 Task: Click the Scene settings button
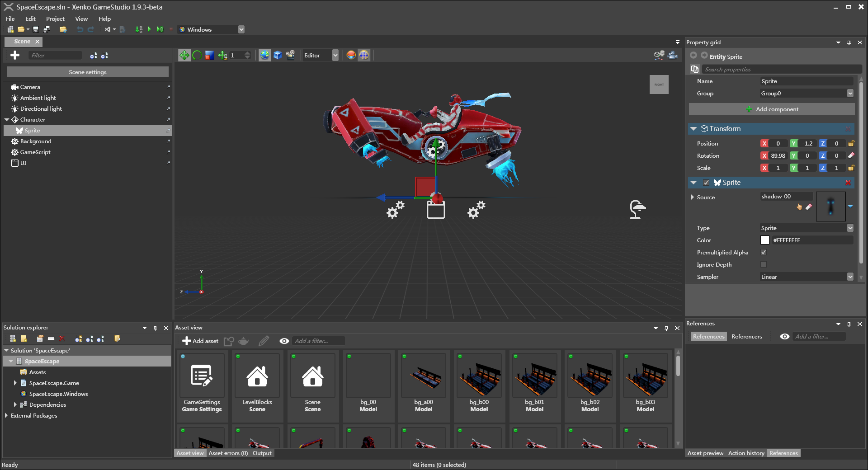[88, 72]
